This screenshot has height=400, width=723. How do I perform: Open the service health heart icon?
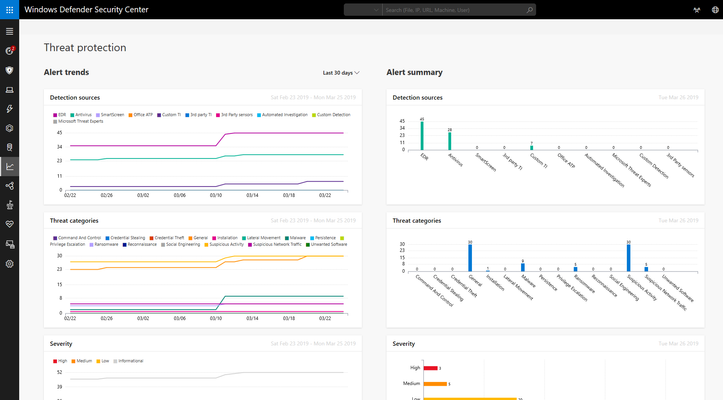[x=9, y=224]
